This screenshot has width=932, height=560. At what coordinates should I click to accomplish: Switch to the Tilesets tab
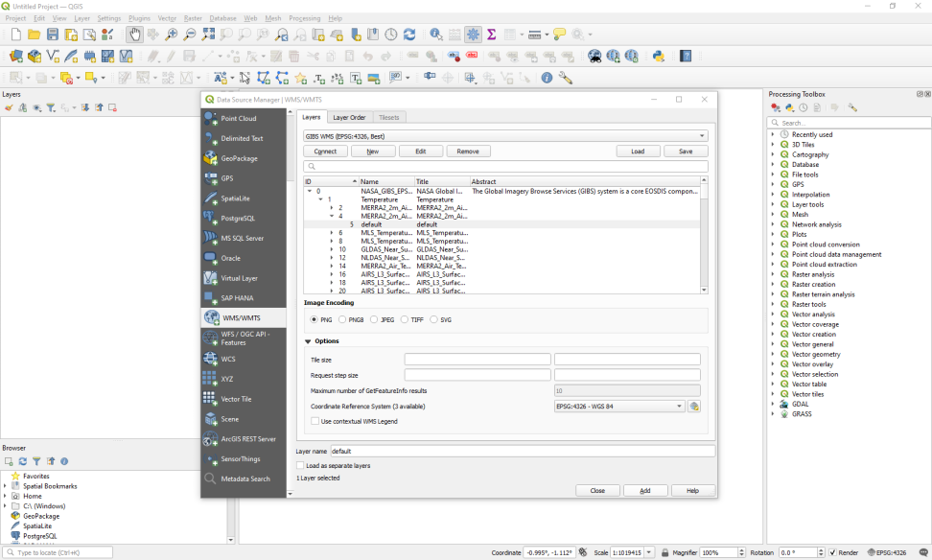[x=388, y=118]
